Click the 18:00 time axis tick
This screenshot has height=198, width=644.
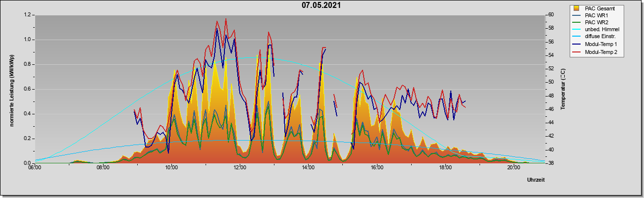pyautogui.click(x=445, y=167)
